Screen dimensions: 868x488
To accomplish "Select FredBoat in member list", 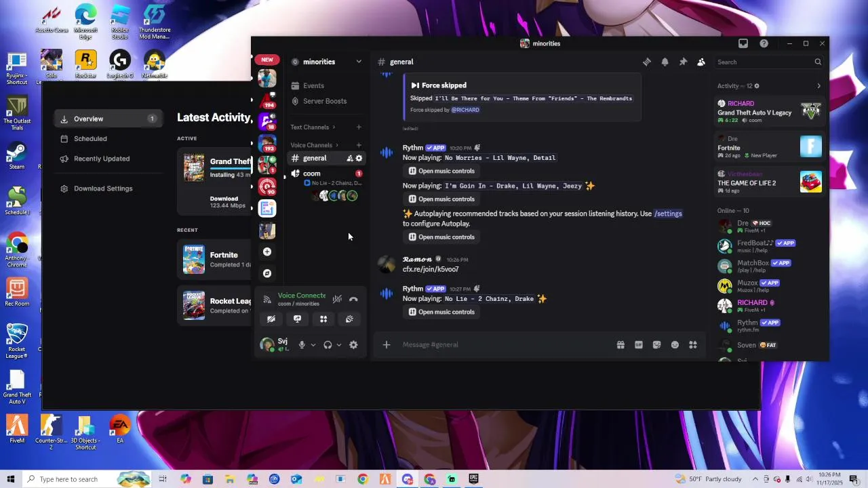I will point(770,246).
